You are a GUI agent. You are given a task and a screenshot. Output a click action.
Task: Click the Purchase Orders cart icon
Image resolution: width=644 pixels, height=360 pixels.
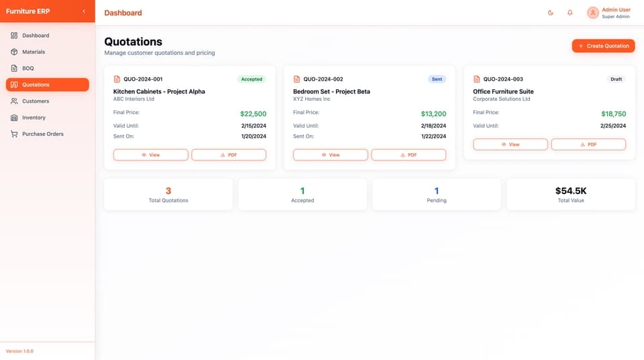tap(14, 134)
